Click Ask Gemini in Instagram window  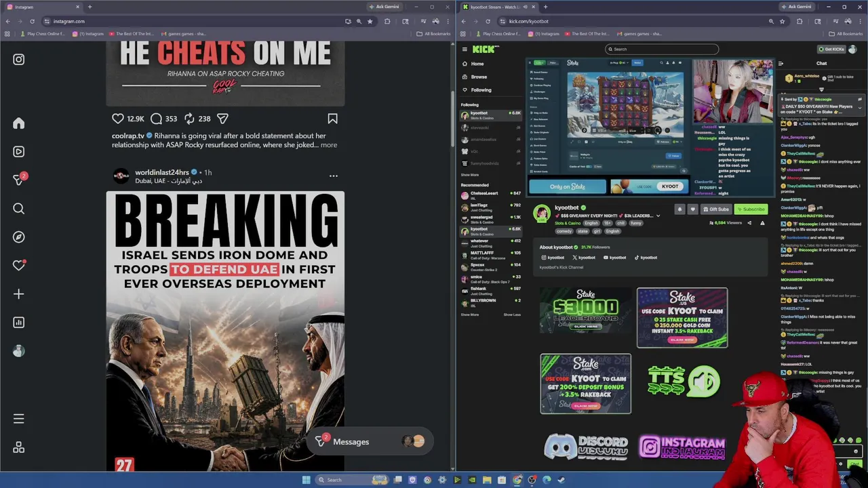[384, 7]
